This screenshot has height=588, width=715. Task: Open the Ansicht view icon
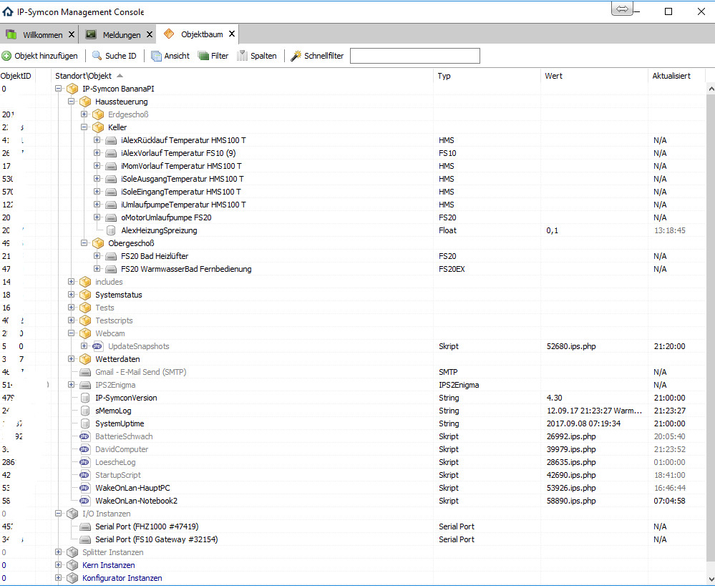pyautogui.click(x=157, y=56)
